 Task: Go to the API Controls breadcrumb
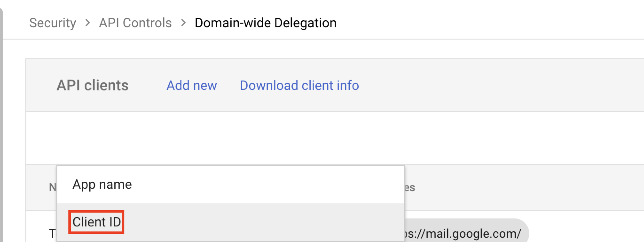[135, 23]
